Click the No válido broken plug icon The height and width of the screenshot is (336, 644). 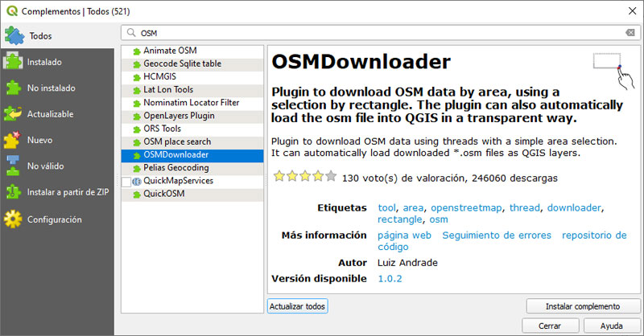(13, 166)
